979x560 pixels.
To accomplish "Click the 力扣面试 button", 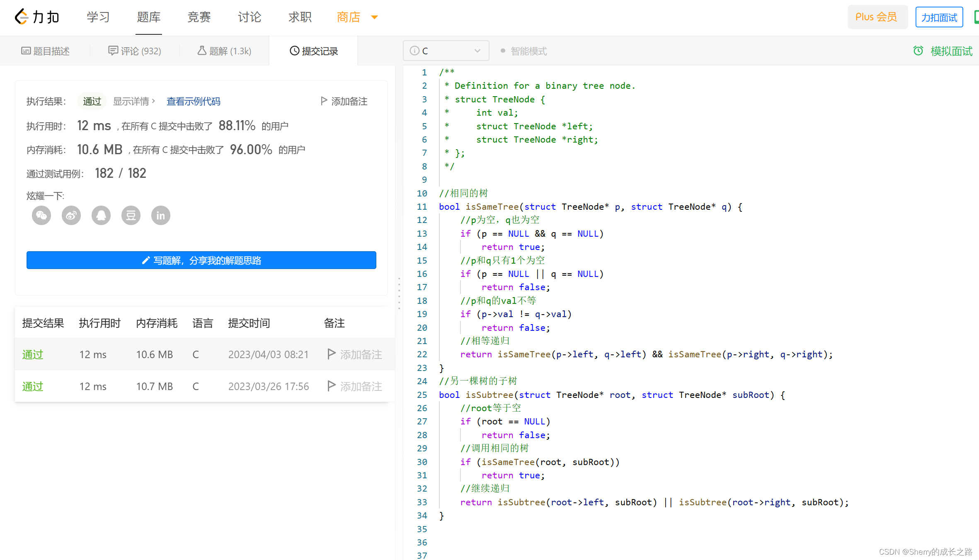I will [939, 17].
